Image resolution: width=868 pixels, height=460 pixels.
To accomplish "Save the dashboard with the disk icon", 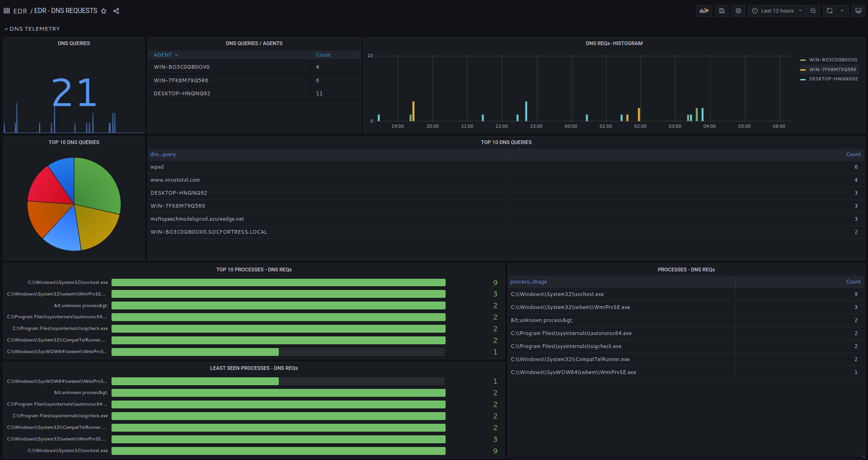I will coord(722,11).
